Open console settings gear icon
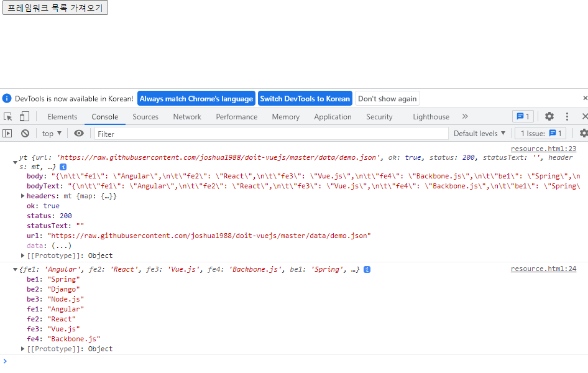This screenshot has width=588, height=373. (x=584, y=134)
